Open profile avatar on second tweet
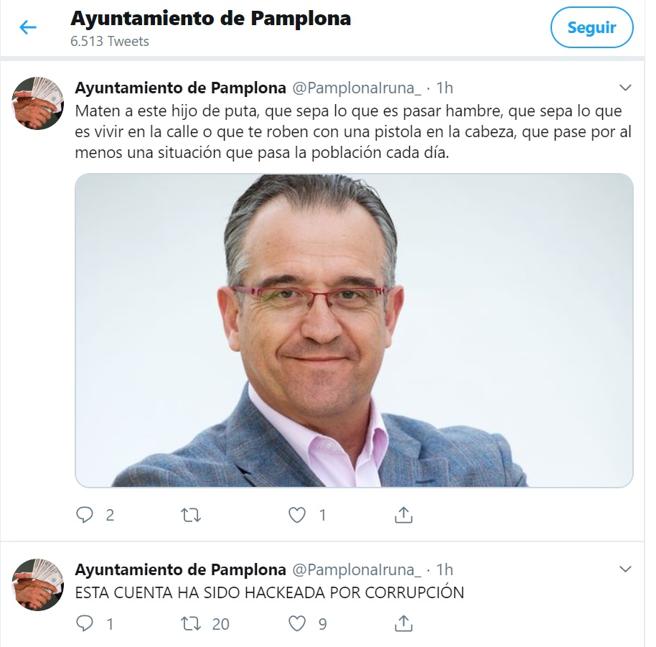656x647 pixels. point(38,584)
